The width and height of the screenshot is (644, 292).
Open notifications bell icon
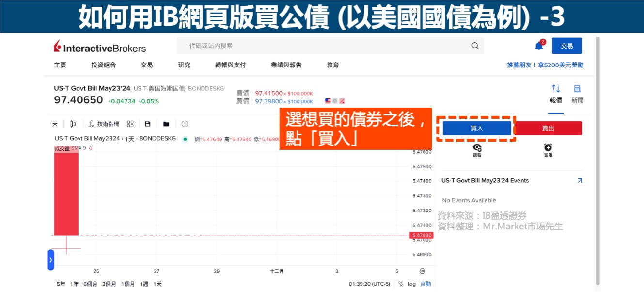click(x=539, y=46)
